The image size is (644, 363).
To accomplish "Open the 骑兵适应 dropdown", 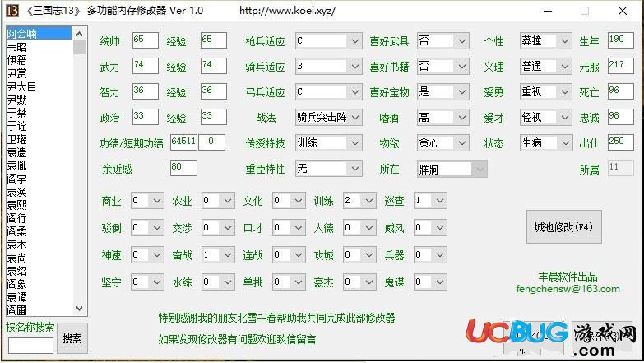I will [x=328, y=66].
